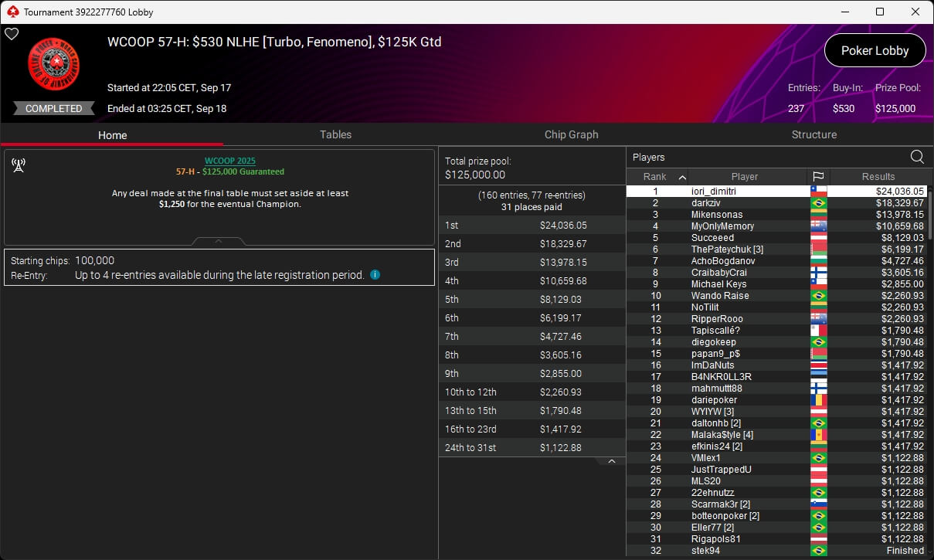Viewport: 934px width, 560px height.
Task: Click the Poker Lobby button
Action: [x=875, y=51]
